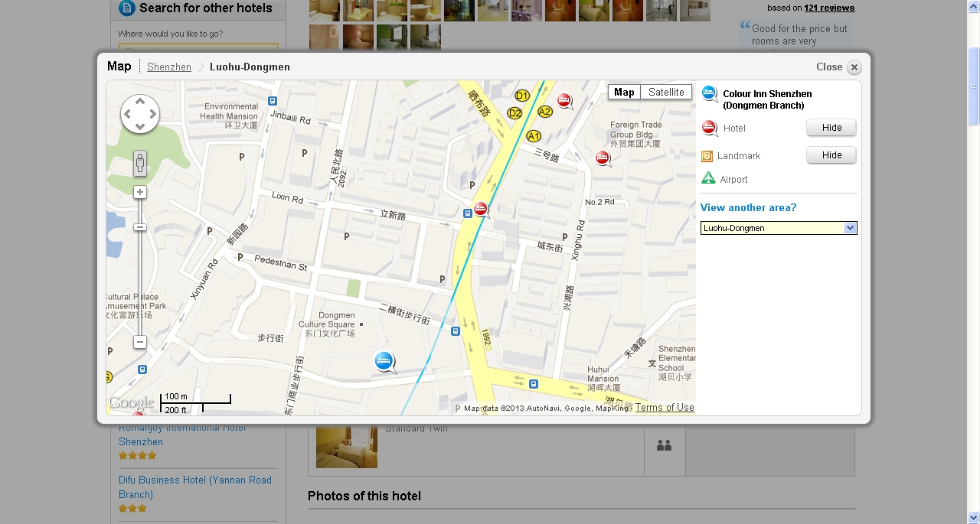Open the Standard Twin room photo thumbnail

[347, 445]
